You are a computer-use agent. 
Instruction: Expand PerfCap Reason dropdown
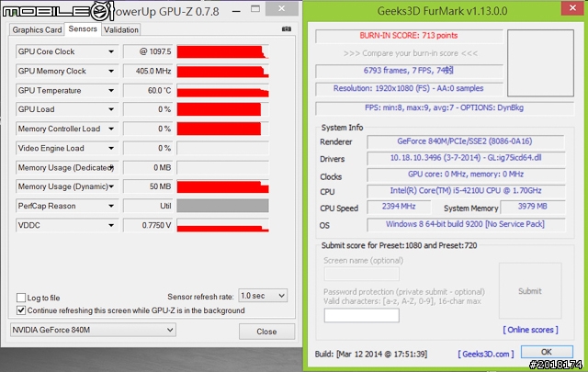point(111,206)
